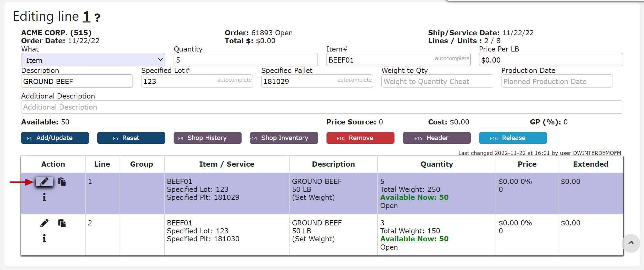This screenshot has width=644, height=270.
Task: Click the pencil edit icon for line 1
Action: click(44, 182)
